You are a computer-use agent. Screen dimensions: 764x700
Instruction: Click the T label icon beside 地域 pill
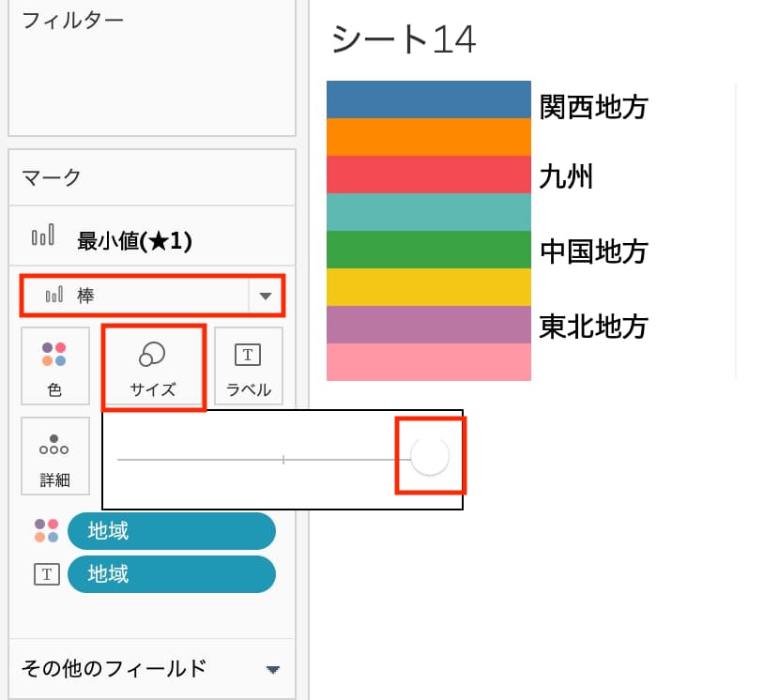tap(46, 574)
